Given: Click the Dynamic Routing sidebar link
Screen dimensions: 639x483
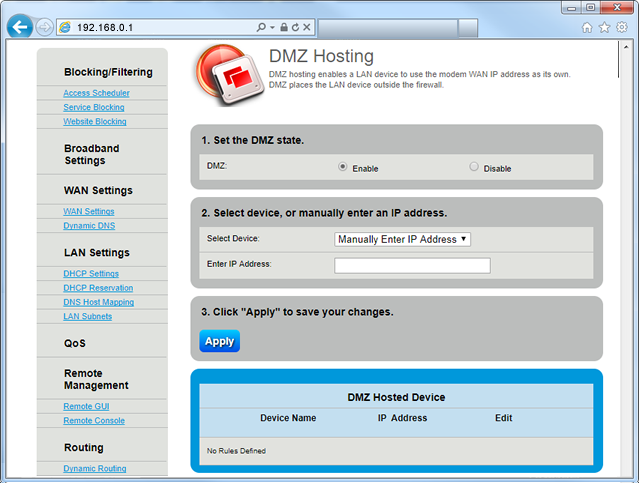Looking at the screenshot, I should click(x=95, y=468).
